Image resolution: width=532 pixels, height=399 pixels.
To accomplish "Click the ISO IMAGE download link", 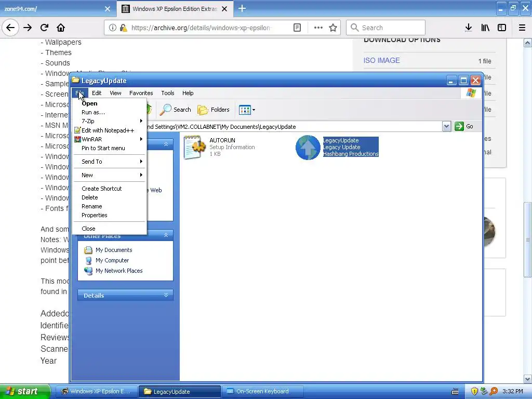I will [381, 60].
